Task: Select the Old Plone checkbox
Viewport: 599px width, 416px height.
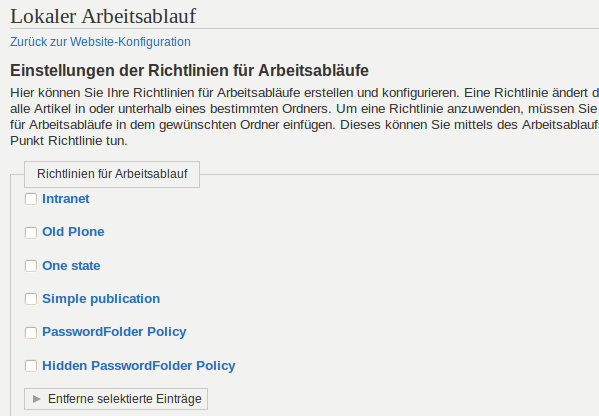Action: point(31,233)
